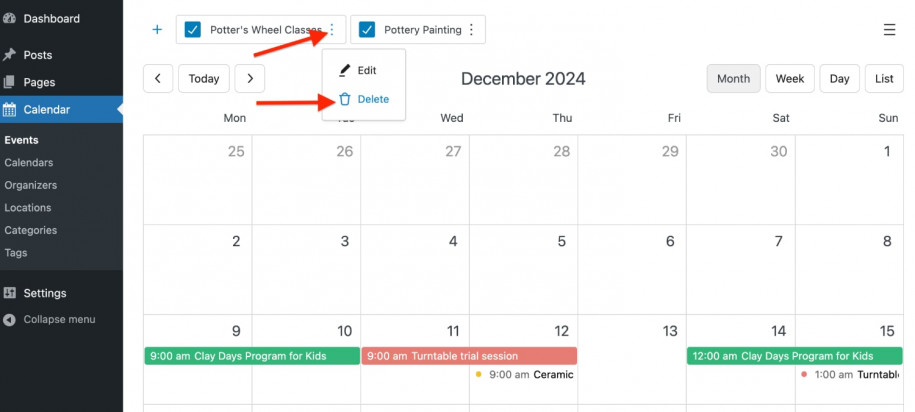Image resolution: width=915 pixels, height=412 pixels.
Task: Click the plus icon to add calendar
Action: tap(157, 30)
